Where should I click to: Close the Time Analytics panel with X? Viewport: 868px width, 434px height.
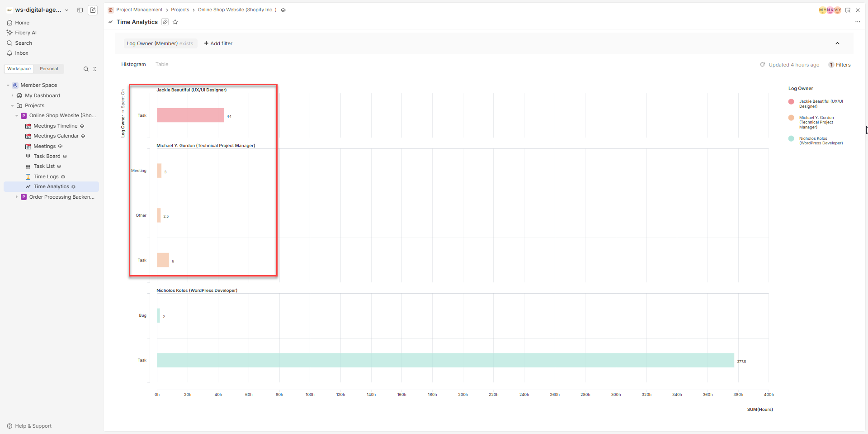[x=858, y=10]
